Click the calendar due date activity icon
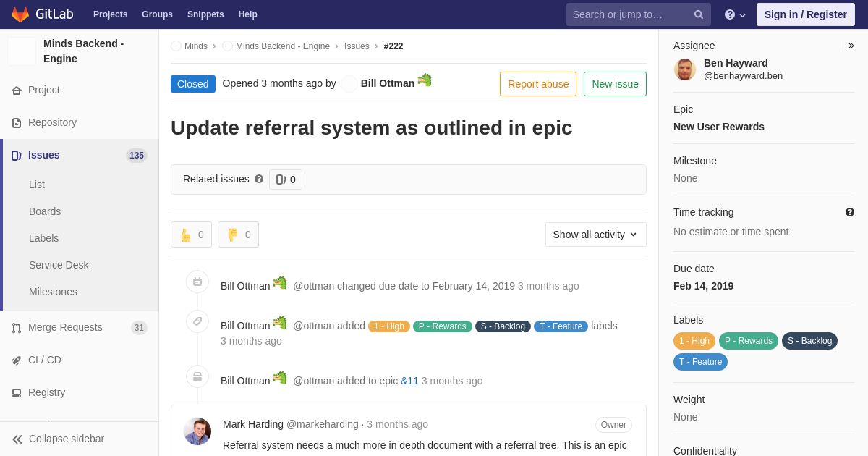The width and height of the screenshot is (868, 456). 197,282
